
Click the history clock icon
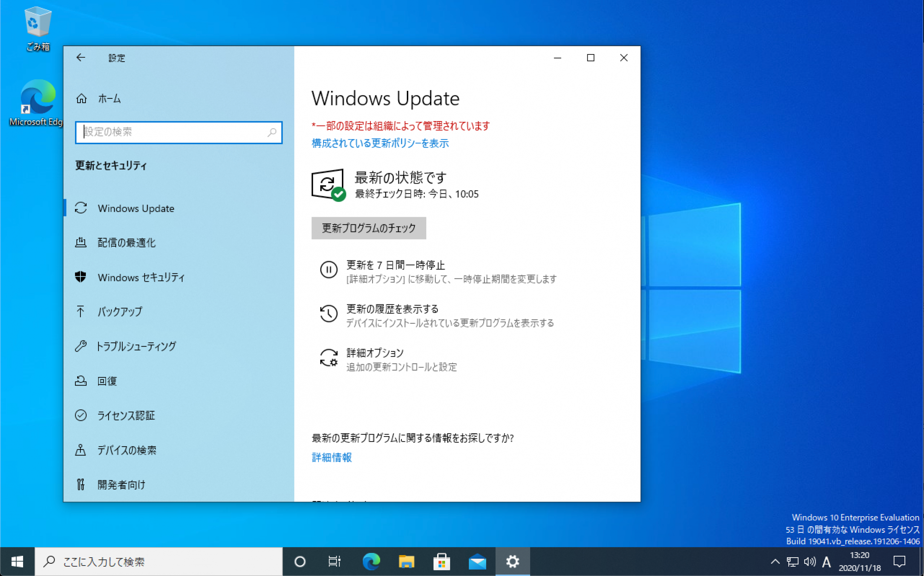pos(328,313)
